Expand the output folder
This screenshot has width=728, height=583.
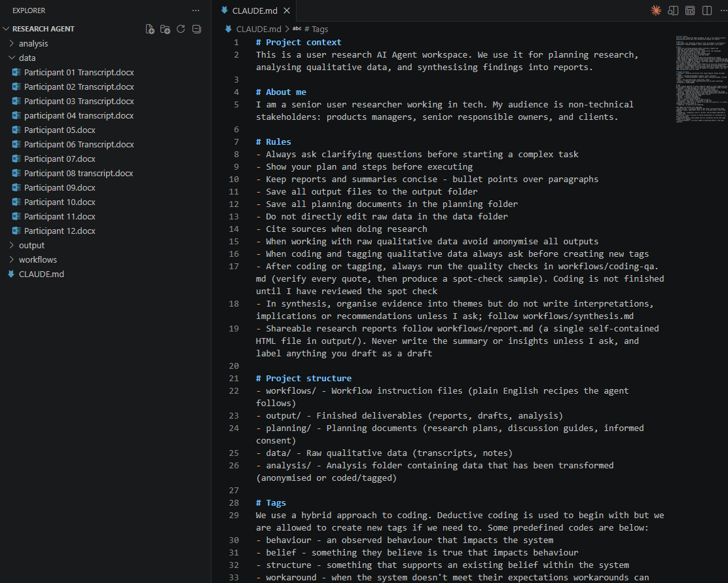[31, 245]
